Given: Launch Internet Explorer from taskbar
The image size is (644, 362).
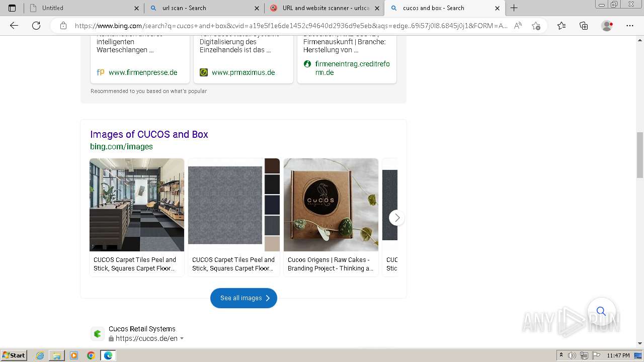Looking at the screenshot, I should pyautogui.click(x=40, y=355).
